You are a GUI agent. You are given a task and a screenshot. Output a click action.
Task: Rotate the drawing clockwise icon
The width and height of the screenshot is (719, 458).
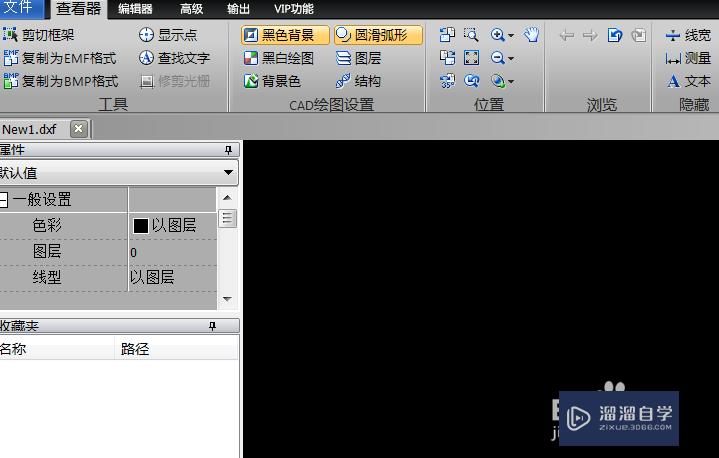(447, 58)
